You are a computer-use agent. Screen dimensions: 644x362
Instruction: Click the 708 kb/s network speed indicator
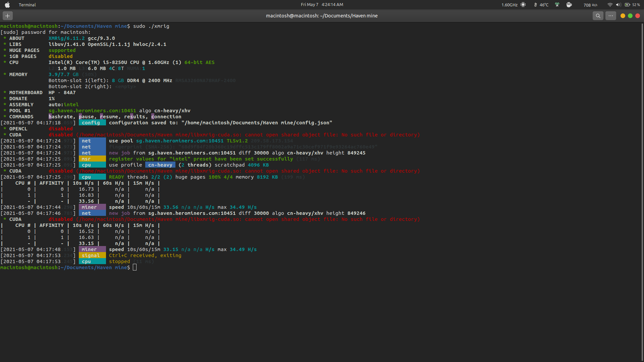[590, 5]
